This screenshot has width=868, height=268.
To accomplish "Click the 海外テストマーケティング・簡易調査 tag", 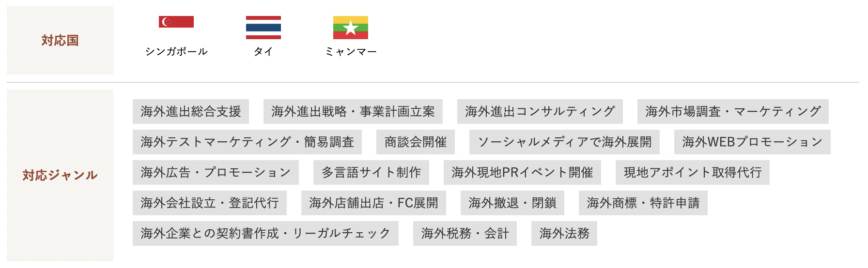I will [x=248, y=142].
